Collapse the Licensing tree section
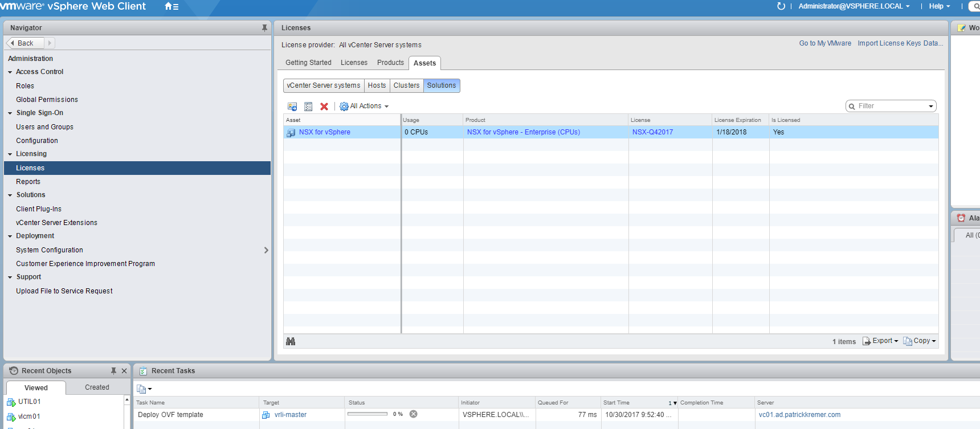The image size is (980, 429). pos(10,154)
